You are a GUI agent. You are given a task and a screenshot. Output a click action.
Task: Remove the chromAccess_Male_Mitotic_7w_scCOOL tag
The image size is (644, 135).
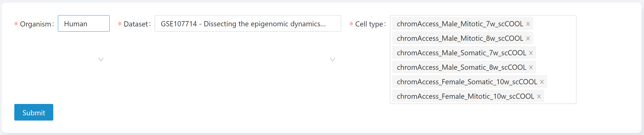point(528,24)
